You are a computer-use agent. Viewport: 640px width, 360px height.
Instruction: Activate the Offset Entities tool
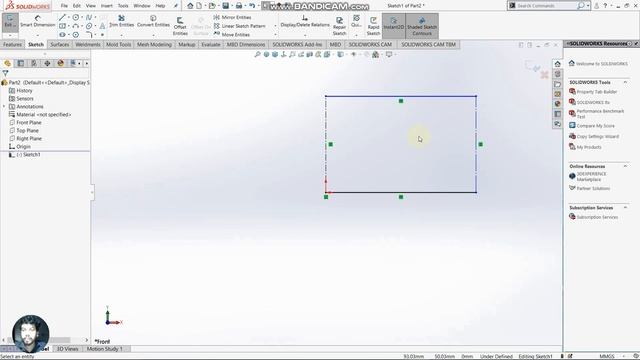(180, 26)
